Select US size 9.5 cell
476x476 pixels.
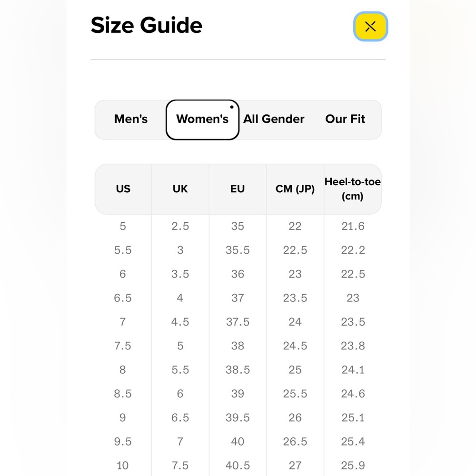point(123,441)
